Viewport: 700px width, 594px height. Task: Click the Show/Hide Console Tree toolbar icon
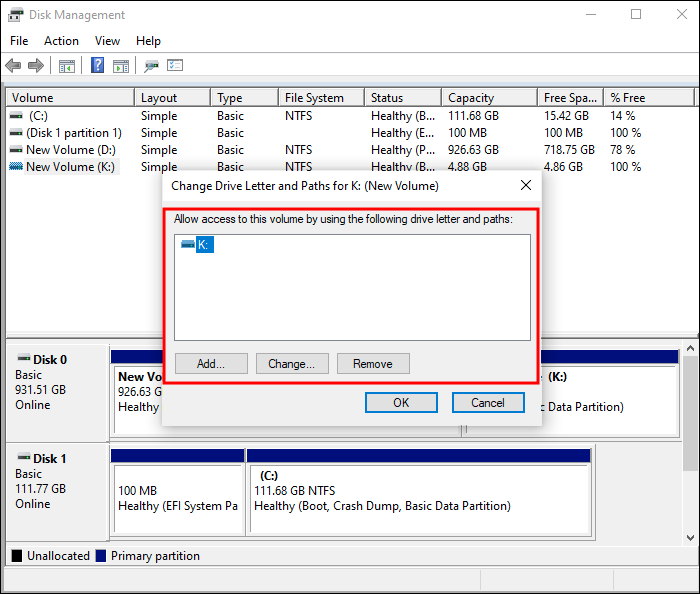[x=67, y=66]
